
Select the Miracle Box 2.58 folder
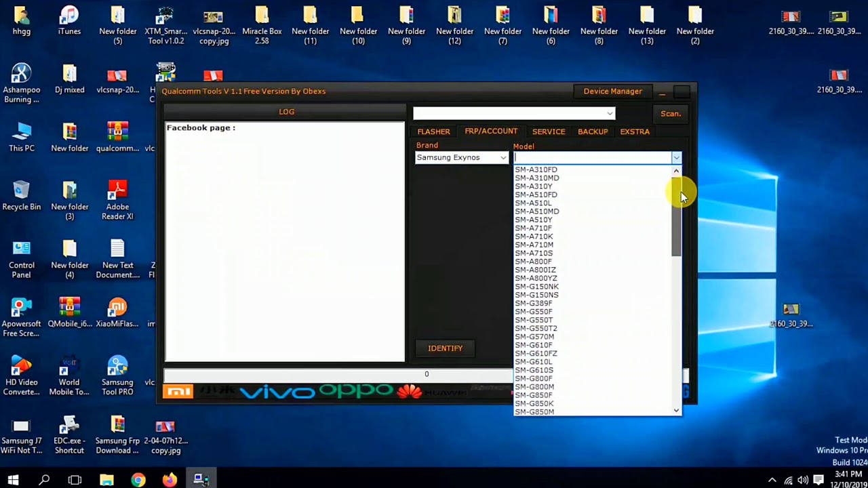pos(262,25)
